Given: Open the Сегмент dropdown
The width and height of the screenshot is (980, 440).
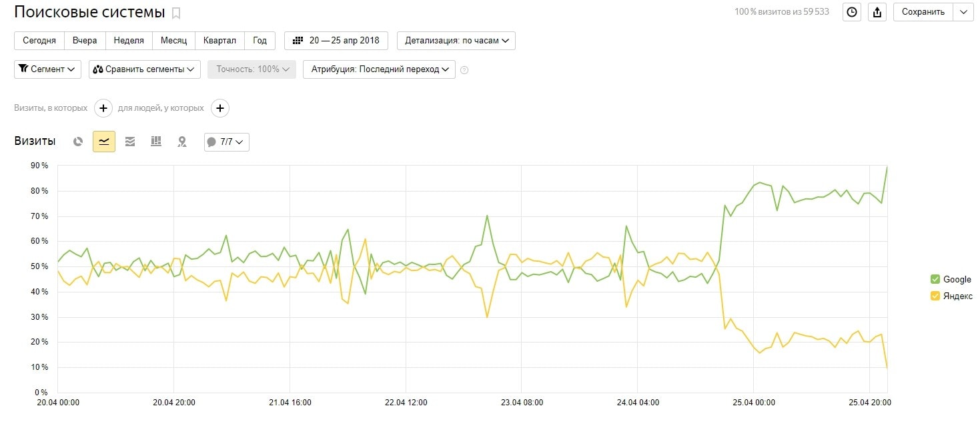Looking at the screenshot, I should click(47, 69).
